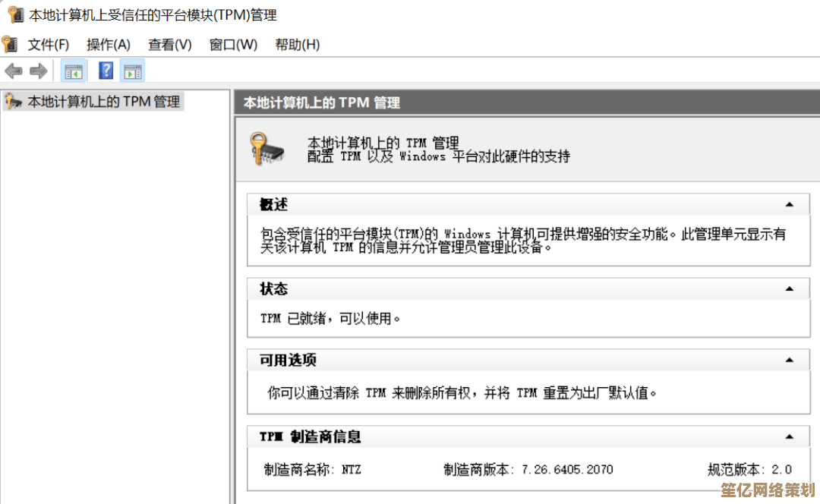Collapse the 概述 section
This screenshot has width=820, height=504.
click(x=789, y=205)
